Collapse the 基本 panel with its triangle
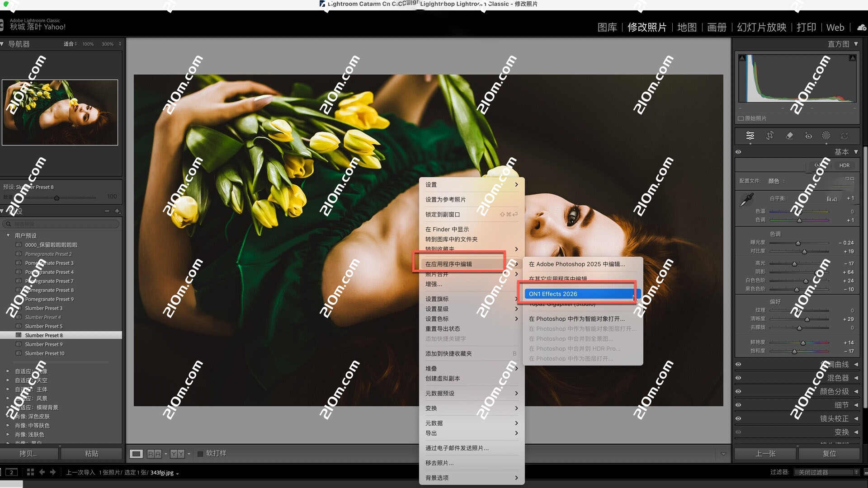This screenshot has width=868, height=488. pyautogui.click(x=857, y=152)
